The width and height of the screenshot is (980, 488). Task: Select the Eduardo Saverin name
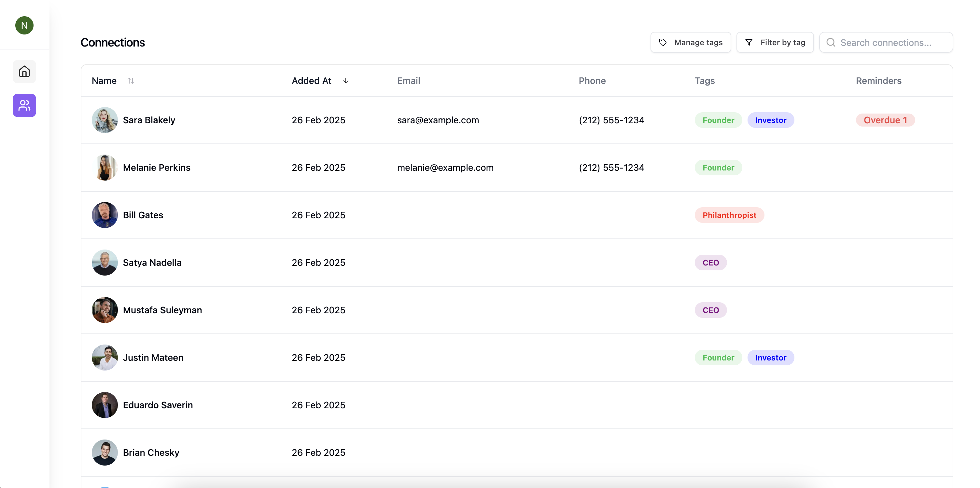coord(158,405)
